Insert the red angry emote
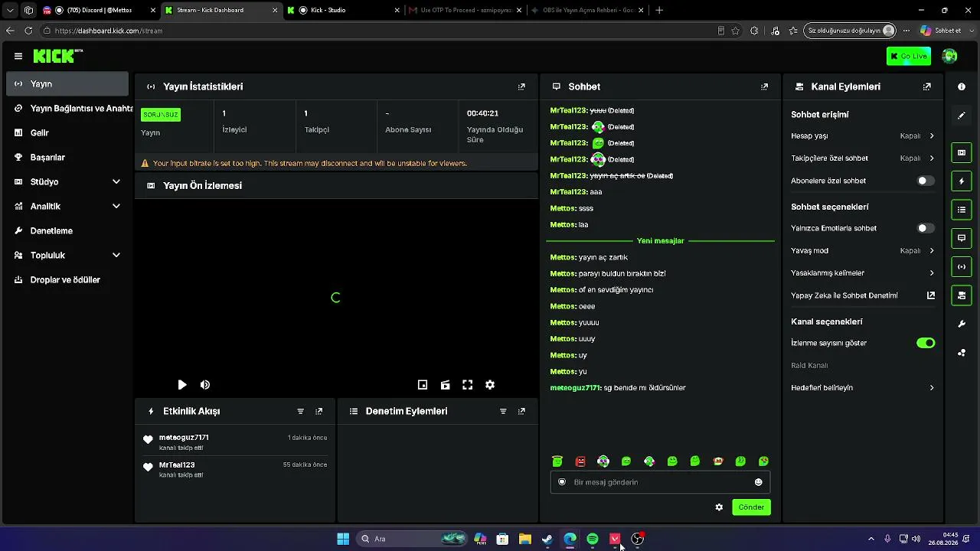 point(580,461)
